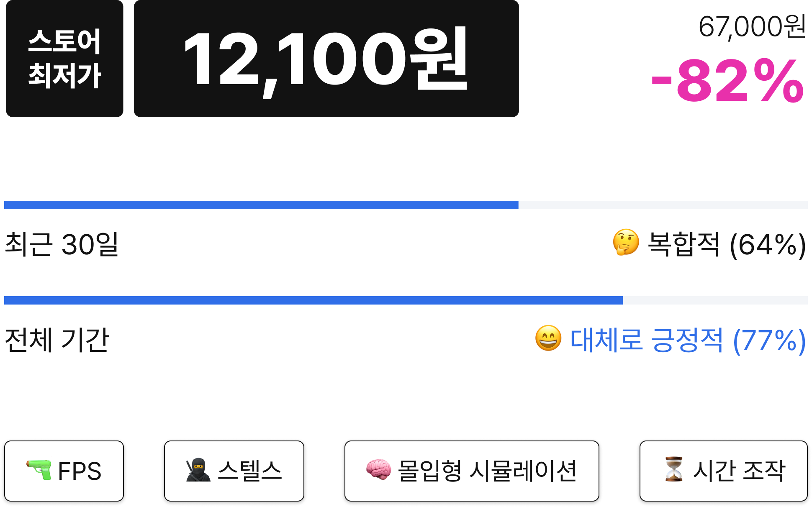Click the 대체로 긍정적 (77%) link

click(688, 340)
